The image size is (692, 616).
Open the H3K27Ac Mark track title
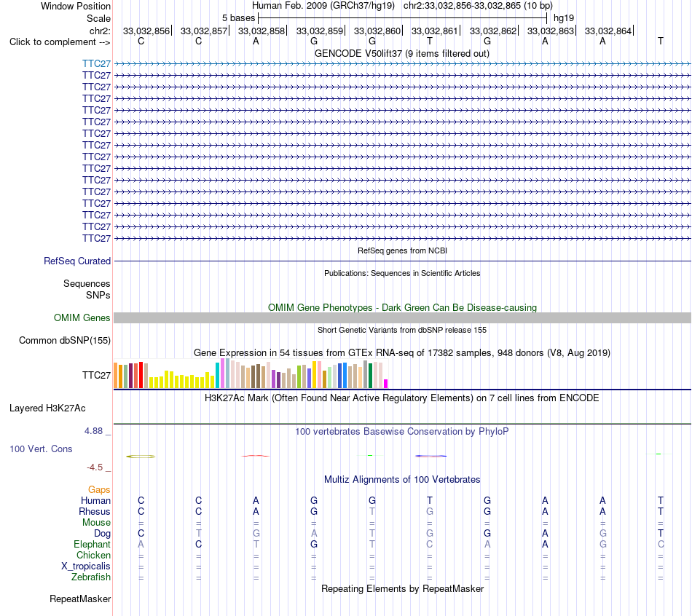(x=402, y=398)
